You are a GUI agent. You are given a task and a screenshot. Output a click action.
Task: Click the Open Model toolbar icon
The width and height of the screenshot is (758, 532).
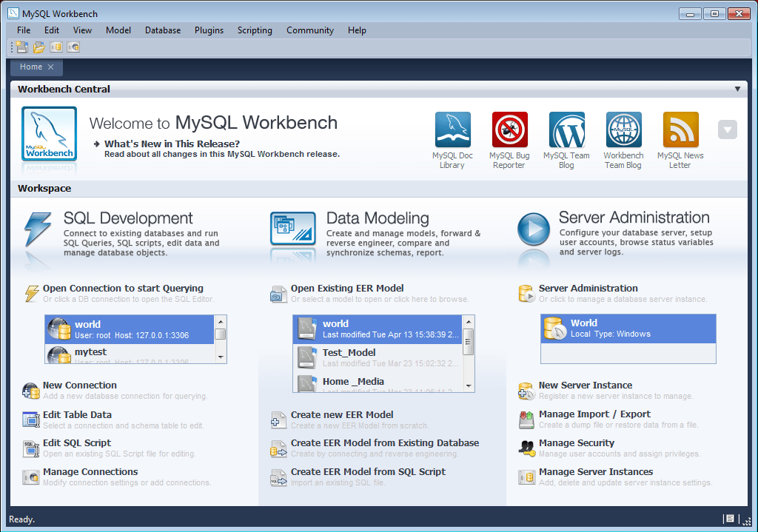(37, 47)
